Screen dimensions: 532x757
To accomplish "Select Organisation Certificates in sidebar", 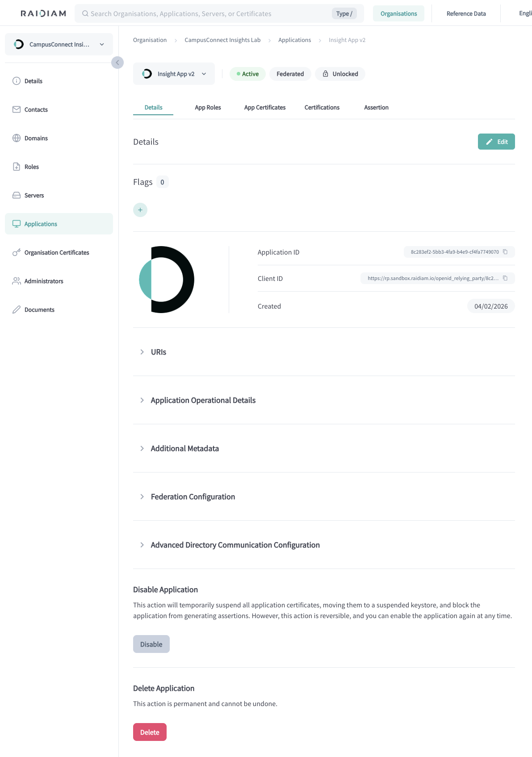I will (57, 252).
